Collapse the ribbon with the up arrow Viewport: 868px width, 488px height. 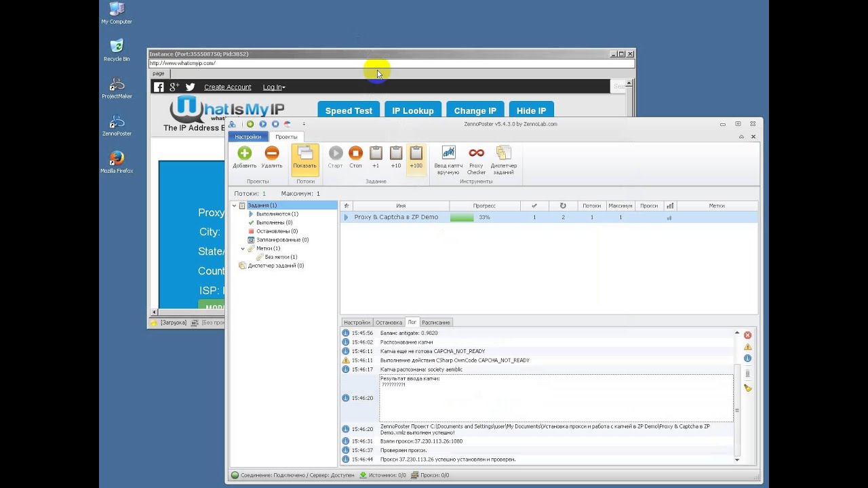pos(742,137)
